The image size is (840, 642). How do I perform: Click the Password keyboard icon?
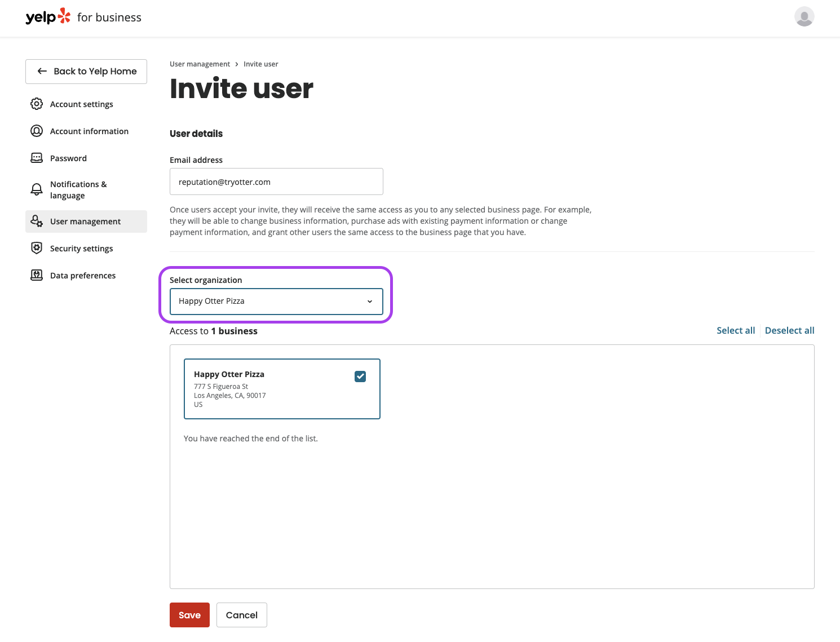[x=37, y=158]
